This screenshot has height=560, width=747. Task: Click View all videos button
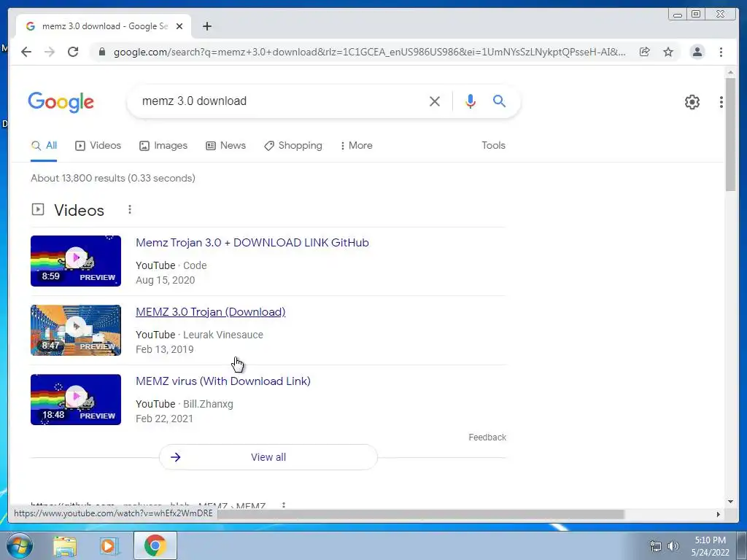click(x=268, y=457)
